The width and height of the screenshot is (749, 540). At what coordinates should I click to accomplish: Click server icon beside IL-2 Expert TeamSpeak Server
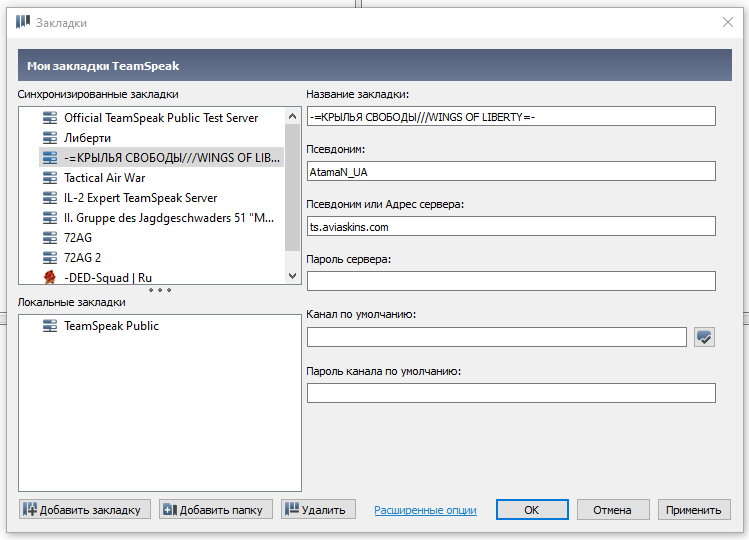(x=50, y=197)
